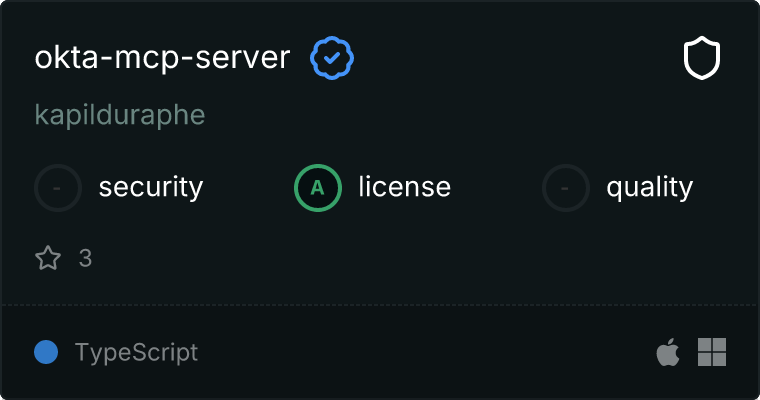The width and height of the screenshot is (760, 400).
Task: Click the TypeScript language label
Action: pyautogui.click(x=136, y=352)
